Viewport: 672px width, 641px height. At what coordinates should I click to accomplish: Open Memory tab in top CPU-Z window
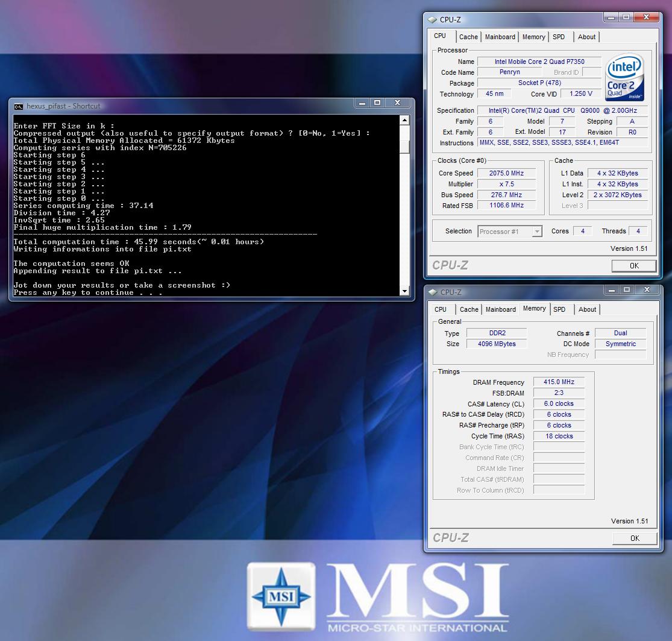click(x=533, y=37)
